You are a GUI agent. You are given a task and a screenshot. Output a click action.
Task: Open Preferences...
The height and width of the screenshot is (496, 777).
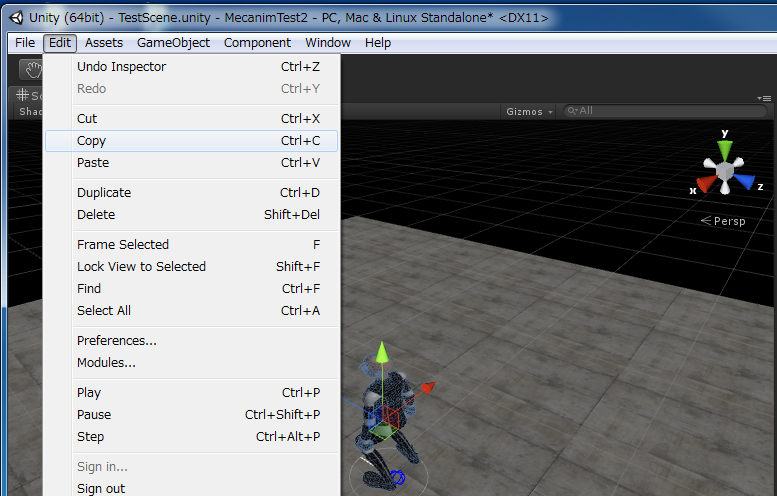click(x=191, y=341)
